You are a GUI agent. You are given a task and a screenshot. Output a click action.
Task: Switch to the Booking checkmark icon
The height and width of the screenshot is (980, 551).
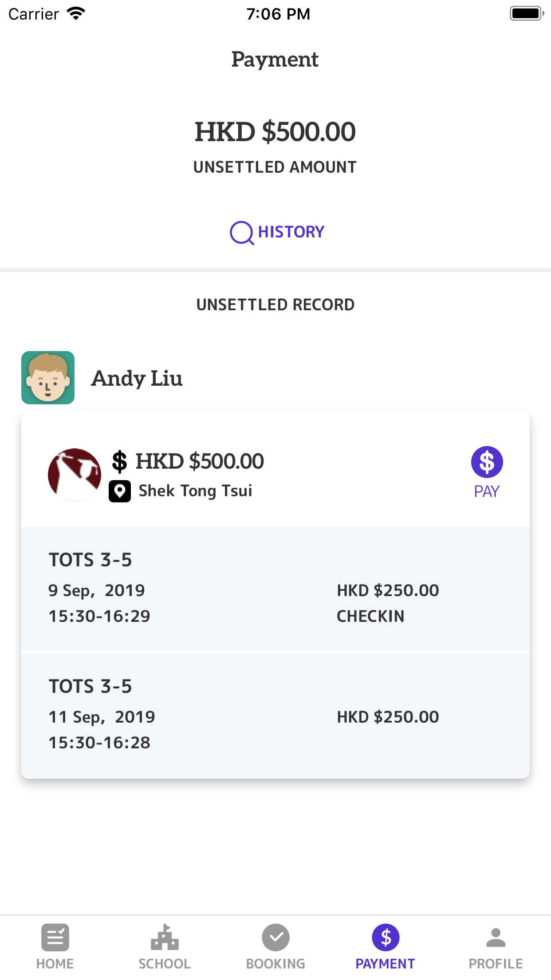point(275,937)
